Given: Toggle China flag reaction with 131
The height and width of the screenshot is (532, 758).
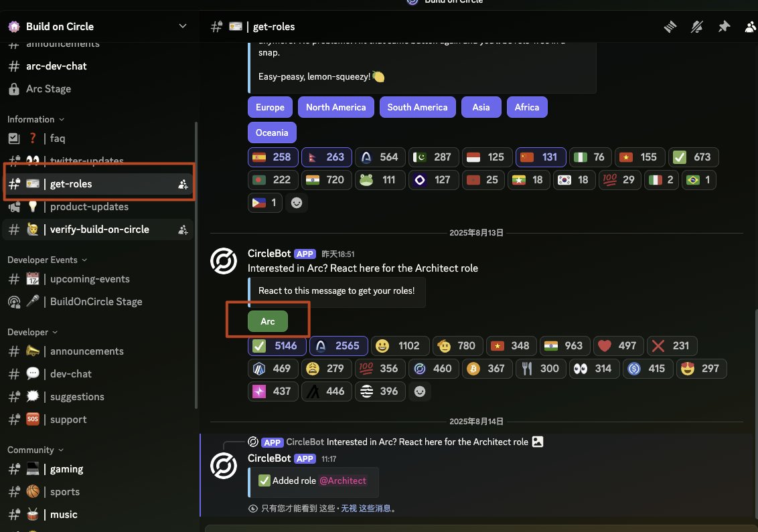Looking at the screenshot, I should (540, 157).
